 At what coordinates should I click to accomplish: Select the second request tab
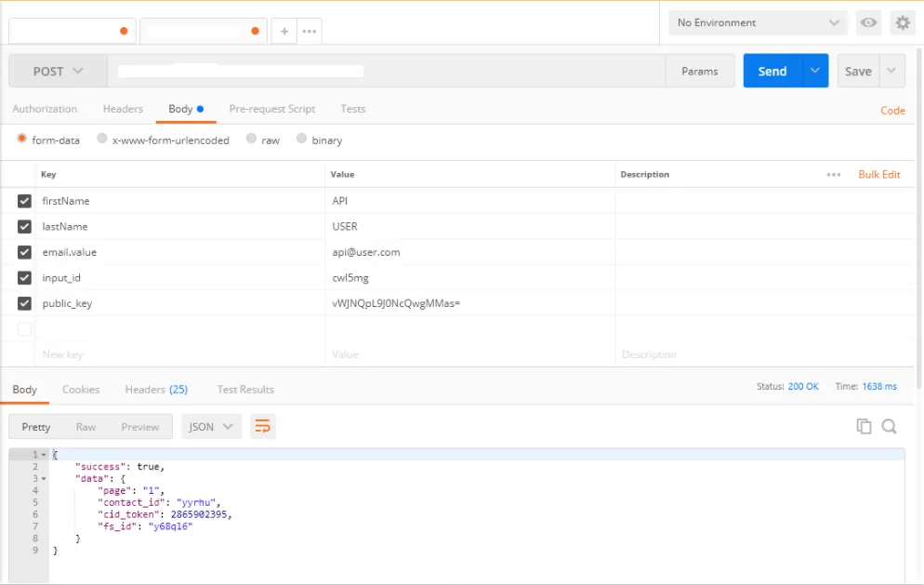pos(204,32)
